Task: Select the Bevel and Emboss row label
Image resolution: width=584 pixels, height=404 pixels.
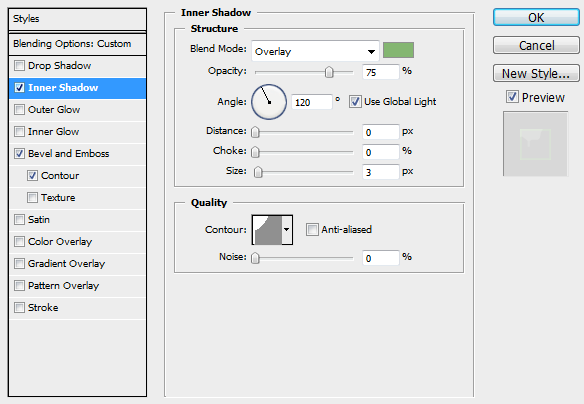Action: [69, 154]
